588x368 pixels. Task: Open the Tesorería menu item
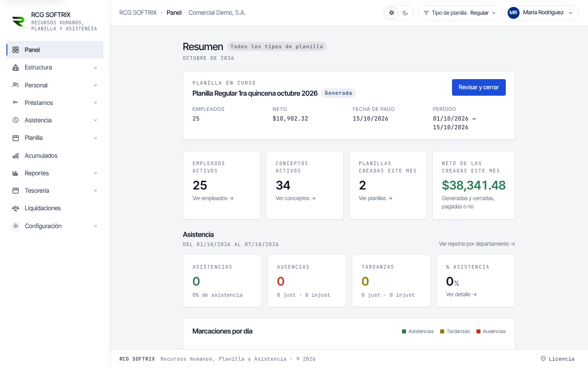click(55, 190)
